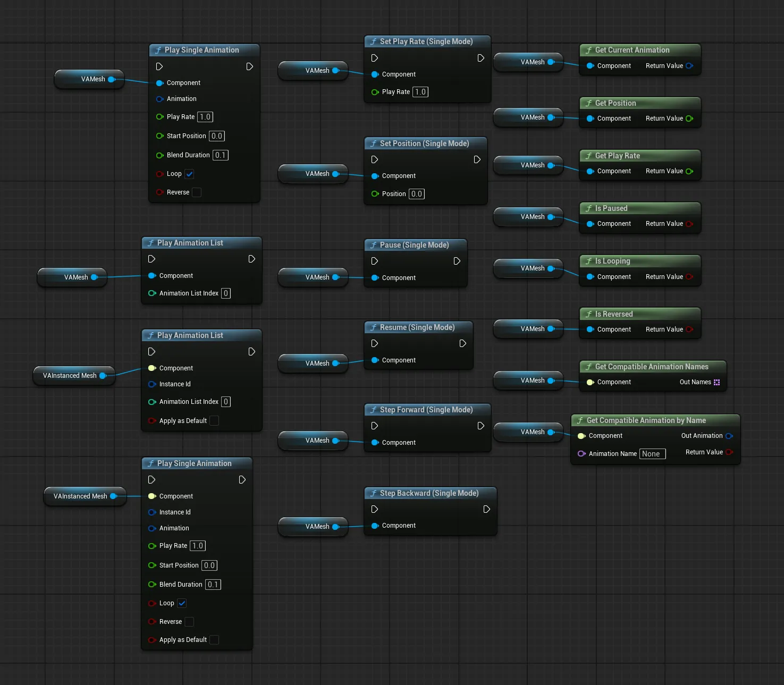
Task: Select the Return Value pin on Is Looping
Action: (689, 276)
